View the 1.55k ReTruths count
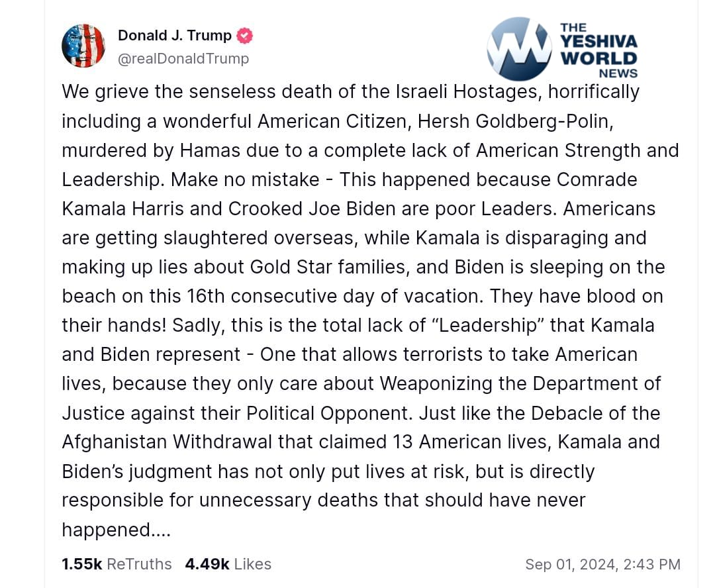This screenshot has height=588, width=715. click(x=117, y=564)
